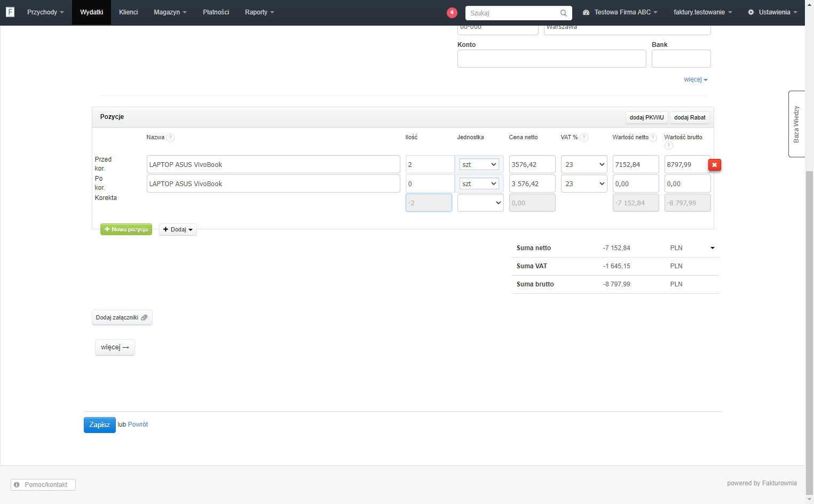Open the unit dropdown in Korekta row
This screenshot has height=504, width=814.
pyautogui.click(x=480, y=203)
